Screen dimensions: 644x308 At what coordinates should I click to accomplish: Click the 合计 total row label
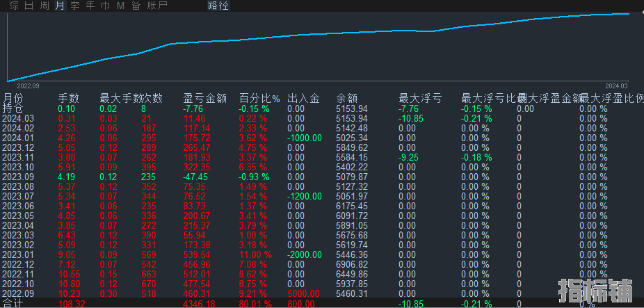coord(13,304)
